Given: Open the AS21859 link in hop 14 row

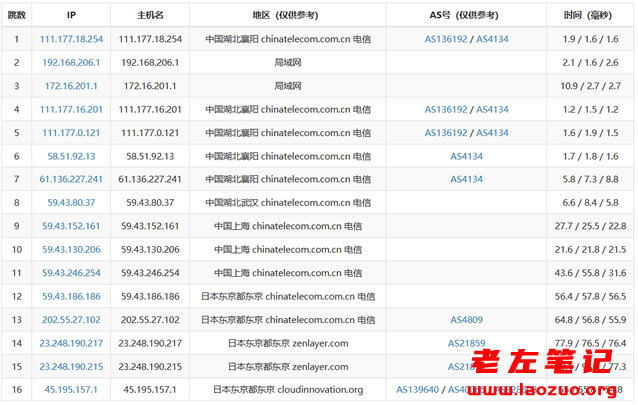Looking at the screenshot, I should click(x=466, y=343).
